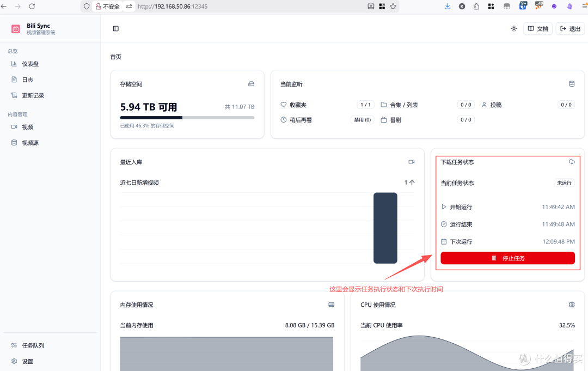Click the clock icon beside 稍后再看
Image resolution: width=588 pixels, height=371 pixels.
coord(284,120)
